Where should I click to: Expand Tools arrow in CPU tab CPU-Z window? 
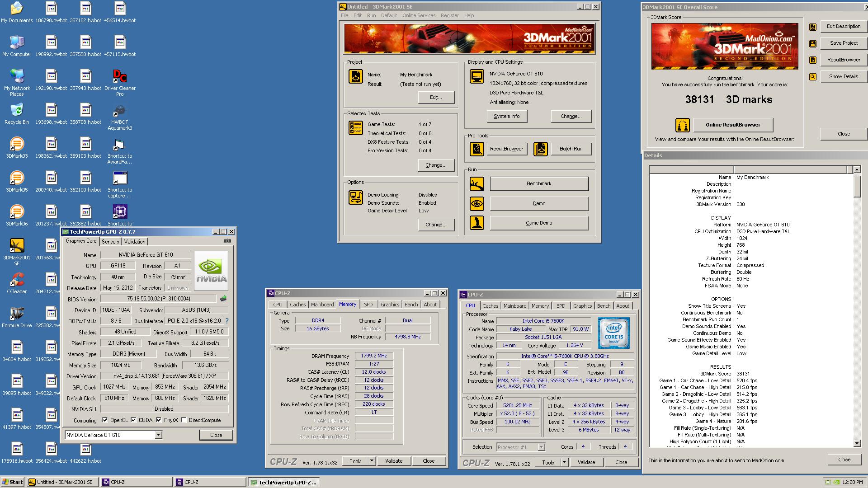pyautogui.click(x=564, y=462)
